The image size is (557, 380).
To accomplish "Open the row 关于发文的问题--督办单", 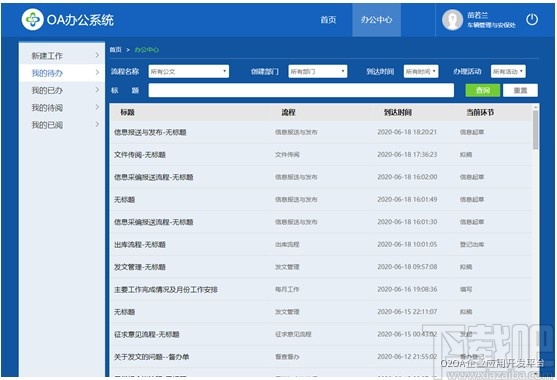I will [321, 357].
